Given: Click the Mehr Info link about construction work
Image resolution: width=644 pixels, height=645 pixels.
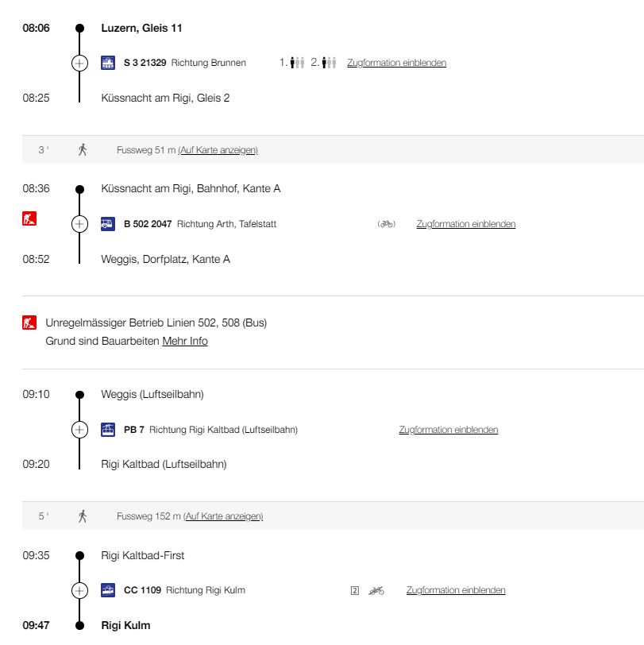Looking at the screenshot, I should [185, 340].
